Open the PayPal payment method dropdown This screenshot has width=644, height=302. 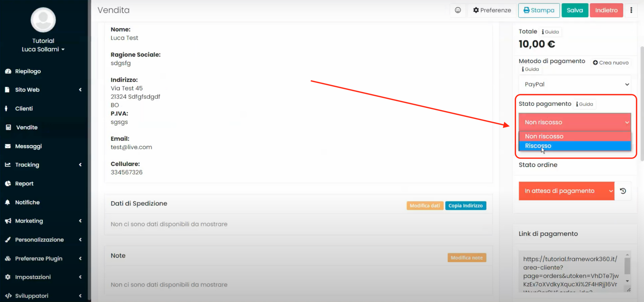point(575,84)
